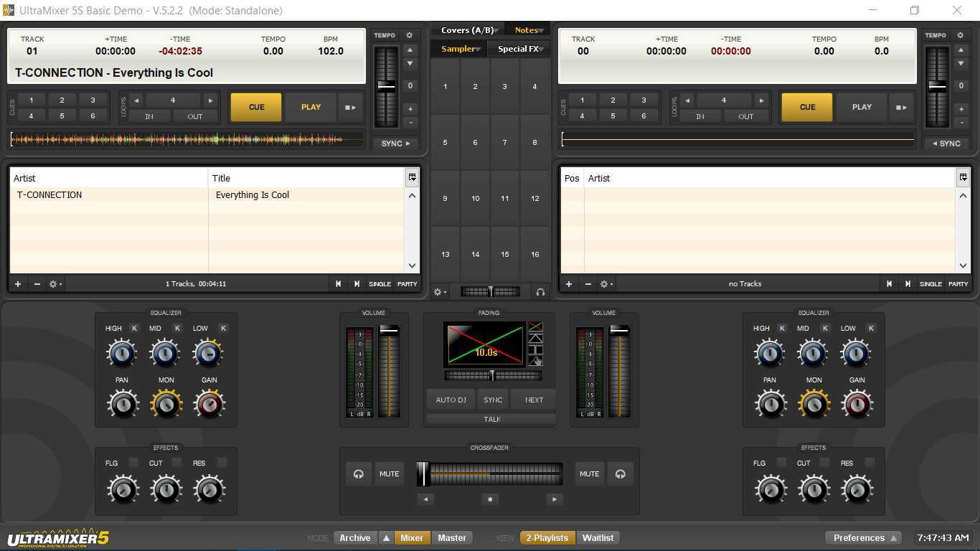Click left playlist add track plus icon
Screen dimensions: 980x551
18,284
